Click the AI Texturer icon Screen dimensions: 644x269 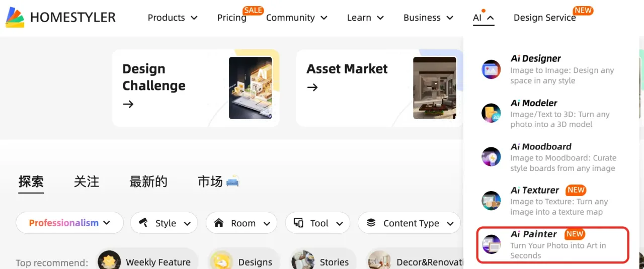coord(491,200)
